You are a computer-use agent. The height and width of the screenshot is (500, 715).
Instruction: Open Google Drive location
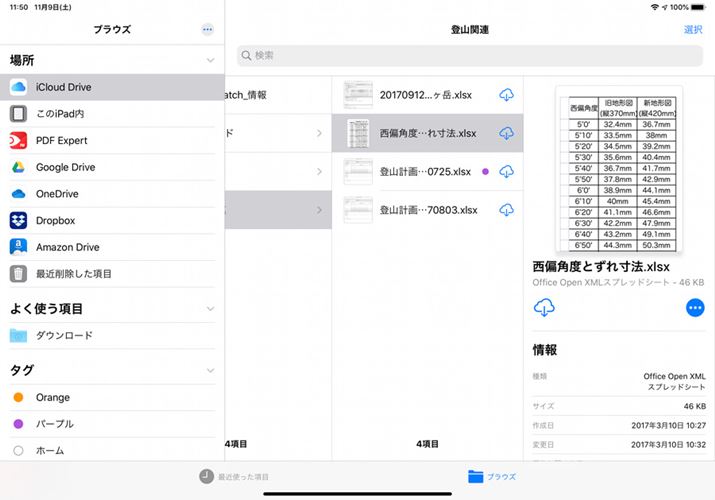[65, 167]
